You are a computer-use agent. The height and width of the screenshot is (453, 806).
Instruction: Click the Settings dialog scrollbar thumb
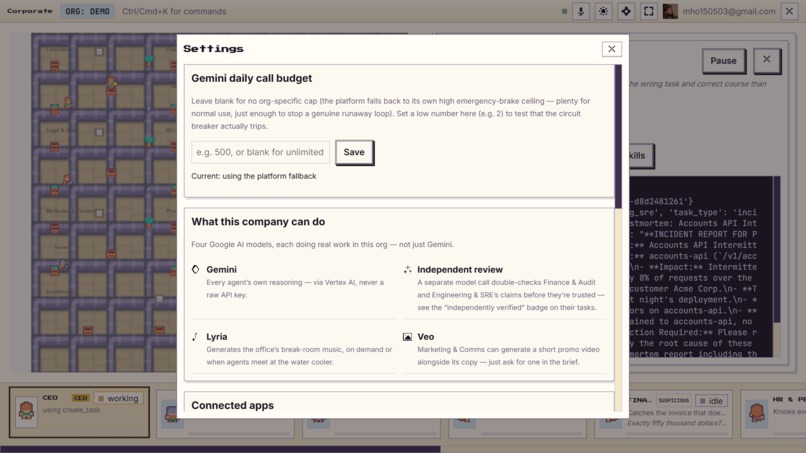618,136
